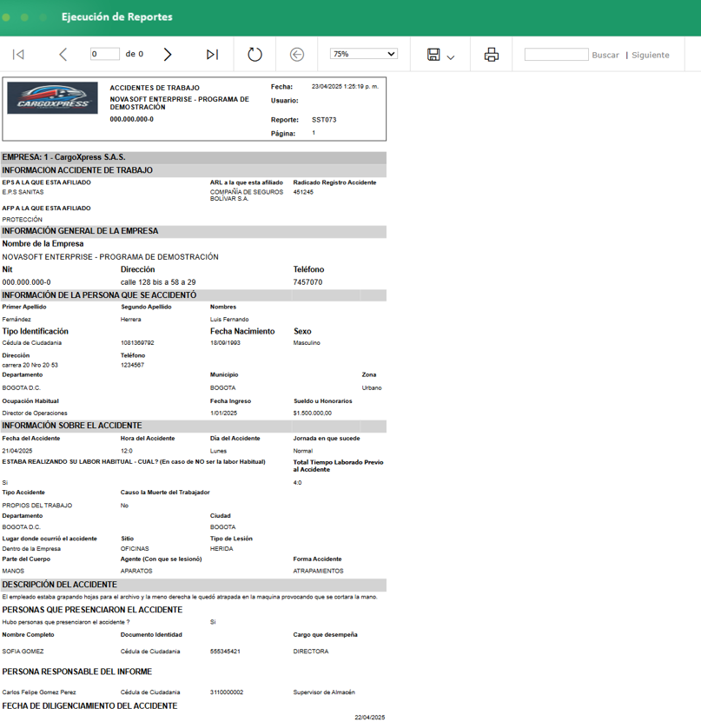This screenshot has width=701, height=728.
Task: Select the site value 'OFICINAS'
Action: pos(135,549)
